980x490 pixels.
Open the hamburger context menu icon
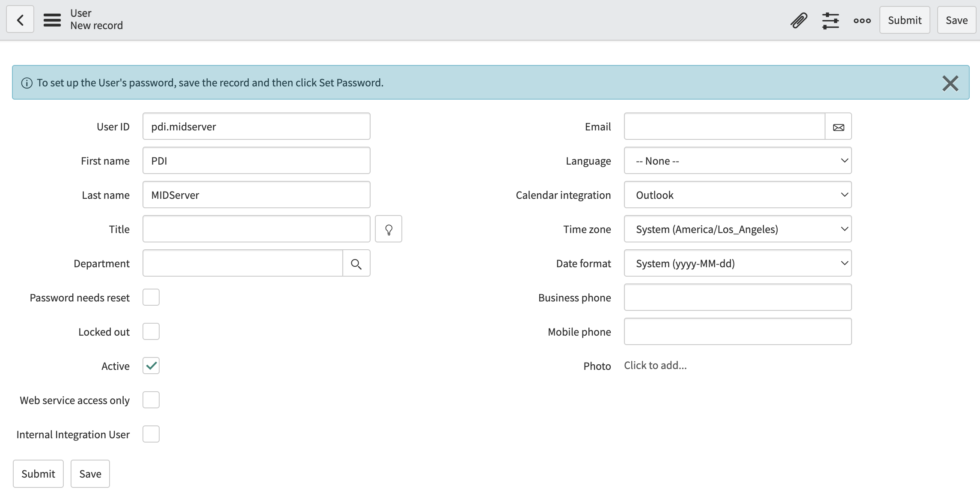(52, 20)
